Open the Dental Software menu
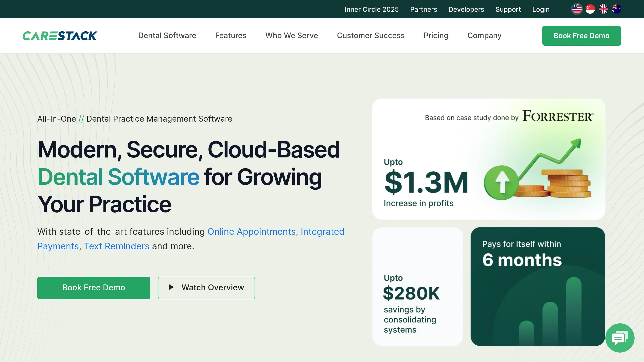 tap(167, 36)
